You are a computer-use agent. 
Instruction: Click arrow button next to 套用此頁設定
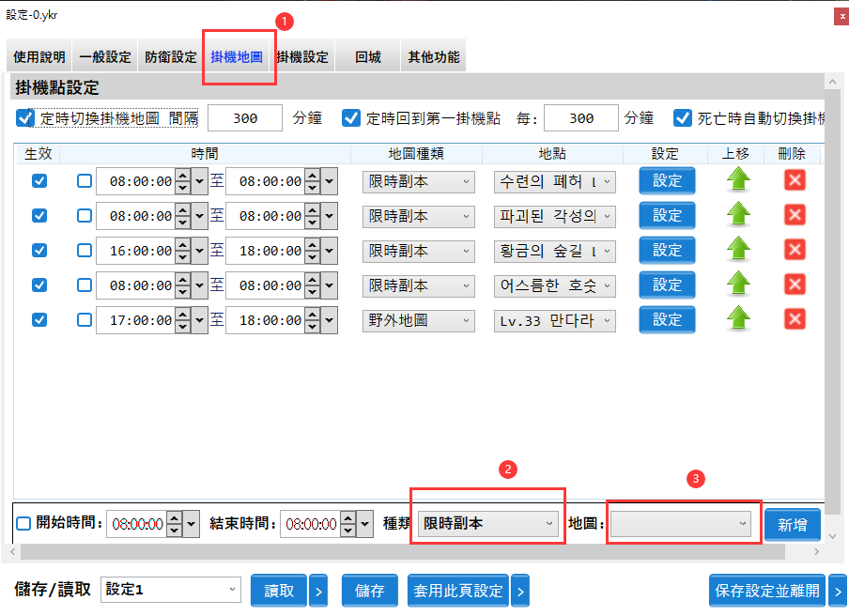coord(519,591)
